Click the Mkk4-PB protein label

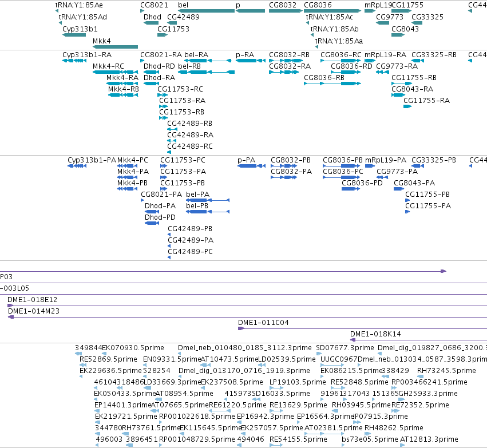[132, 183]
